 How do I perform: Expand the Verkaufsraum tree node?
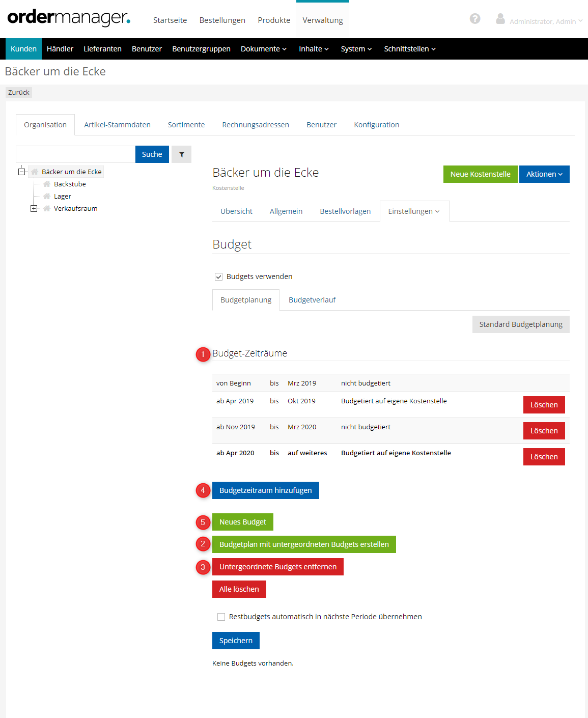click(34, 209)
